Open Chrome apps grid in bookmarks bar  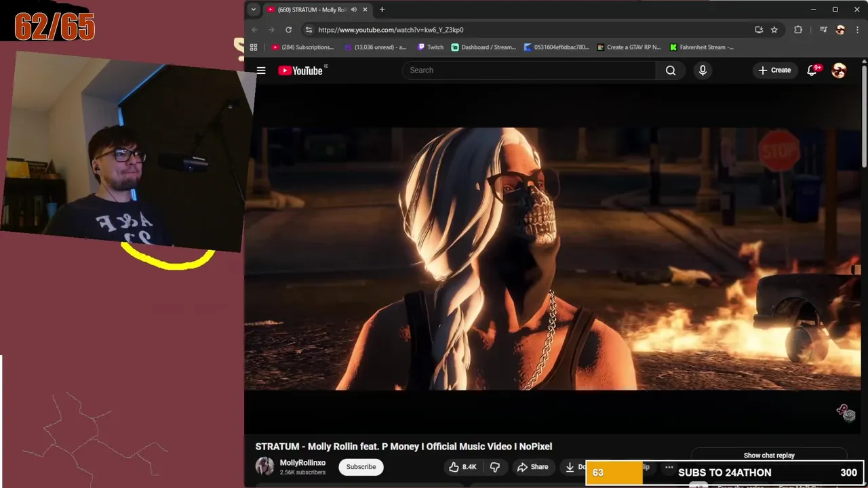coord(254,47)
